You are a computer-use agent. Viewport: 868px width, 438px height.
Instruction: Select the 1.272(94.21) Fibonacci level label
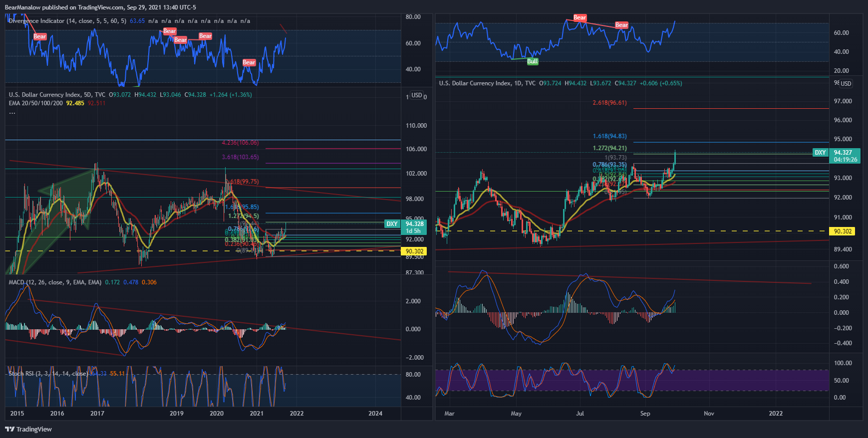[x=609, y=148]
